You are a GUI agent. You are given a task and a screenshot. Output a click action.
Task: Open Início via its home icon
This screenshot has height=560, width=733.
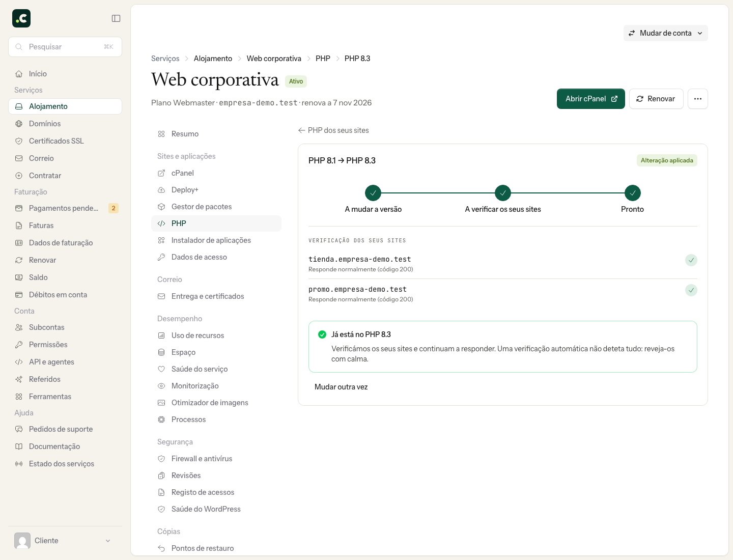19,74
